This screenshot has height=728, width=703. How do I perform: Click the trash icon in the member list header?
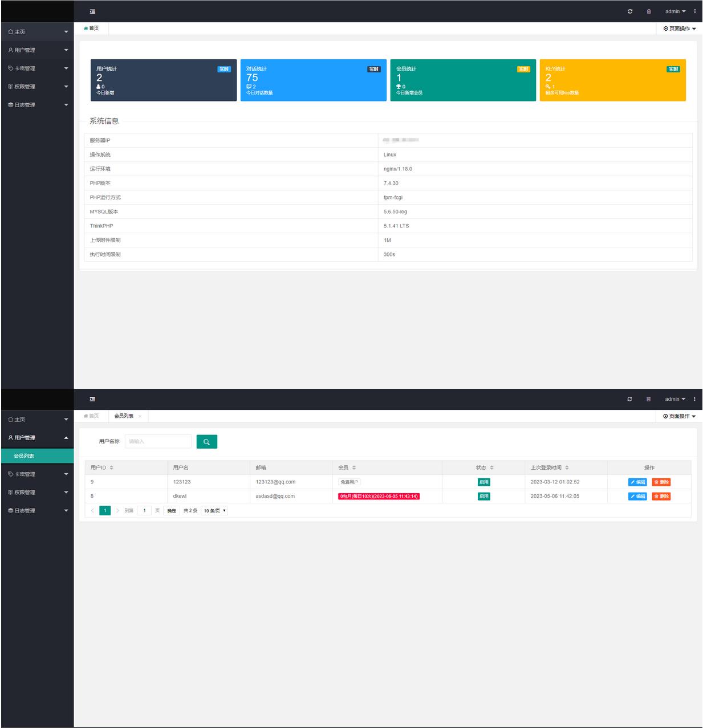(648, 399)
